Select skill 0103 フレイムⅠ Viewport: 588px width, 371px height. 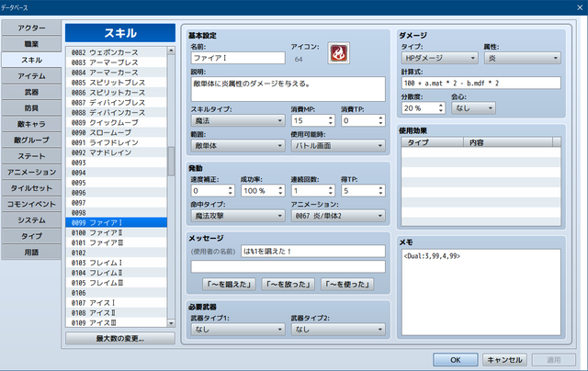(x=117, y=263)
